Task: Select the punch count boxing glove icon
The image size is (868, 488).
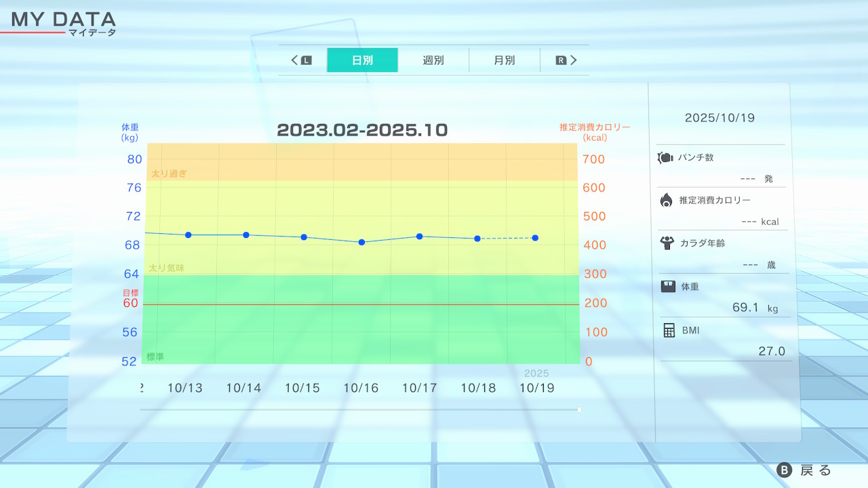Action: pyautogui.click(x=665, y=158)
